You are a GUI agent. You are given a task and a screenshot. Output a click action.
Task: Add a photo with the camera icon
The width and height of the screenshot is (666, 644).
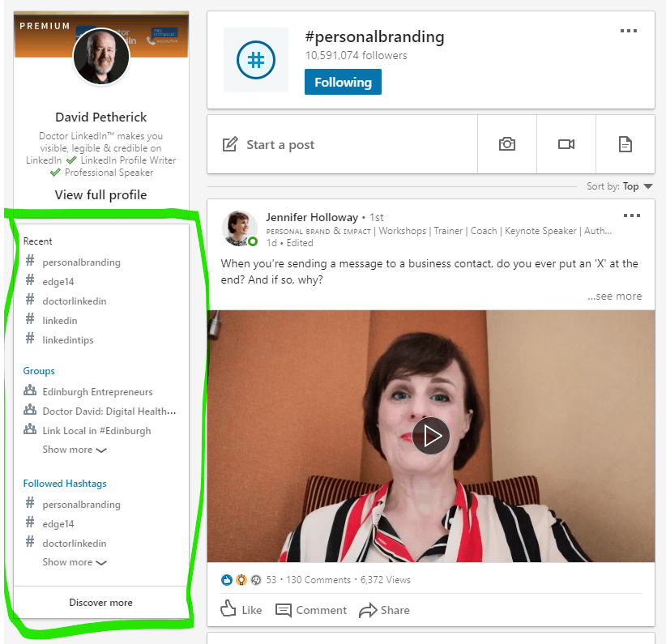(506, 144)
